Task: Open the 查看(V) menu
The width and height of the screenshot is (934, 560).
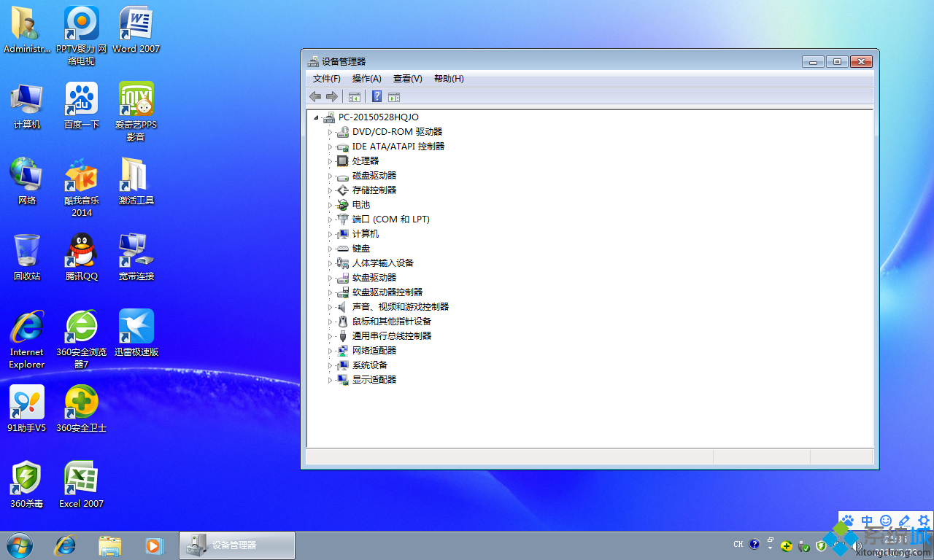Action: pos(406,79)
